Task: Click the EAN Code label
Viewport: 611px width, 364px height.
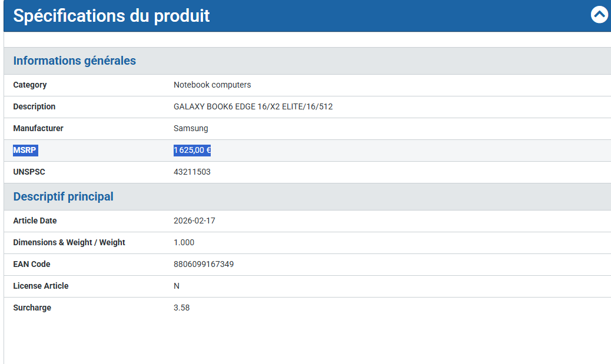Action: pyautogui.click(x=32, y=265)
